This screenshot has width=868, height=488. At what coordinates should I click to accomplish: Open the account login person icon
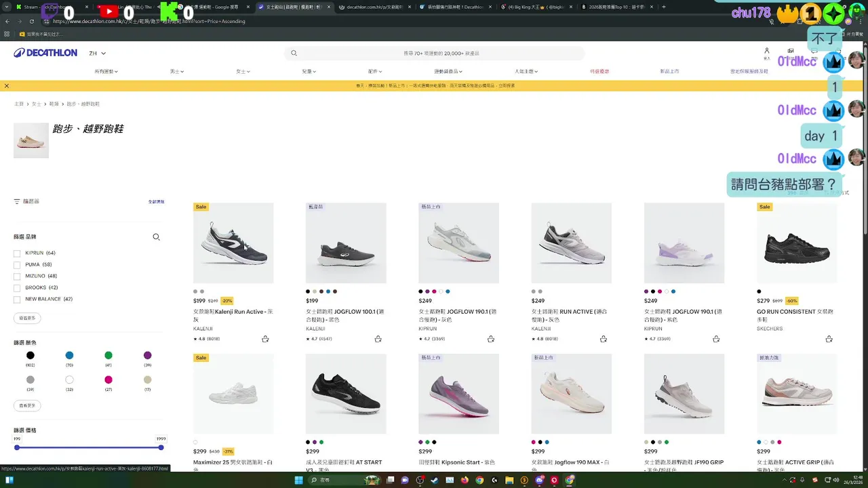coord(767,51)
